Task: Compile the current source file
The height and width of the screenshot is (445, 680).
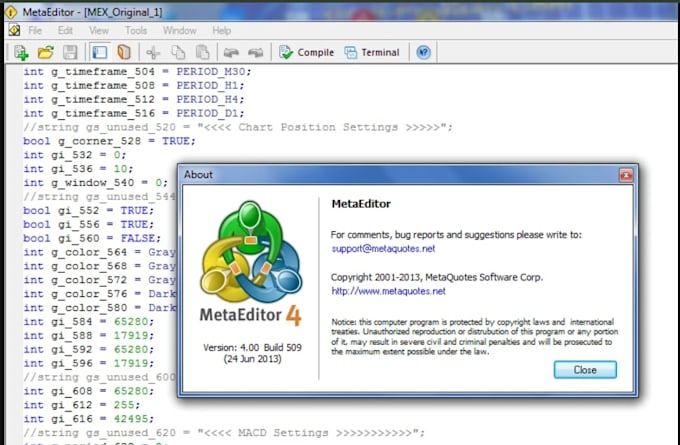Action: (x=306, y=52)
